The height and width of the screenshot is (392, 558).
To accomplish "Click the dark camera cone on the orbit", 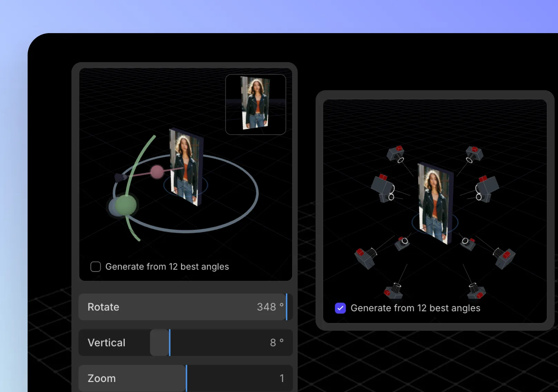I will point(120,178).
